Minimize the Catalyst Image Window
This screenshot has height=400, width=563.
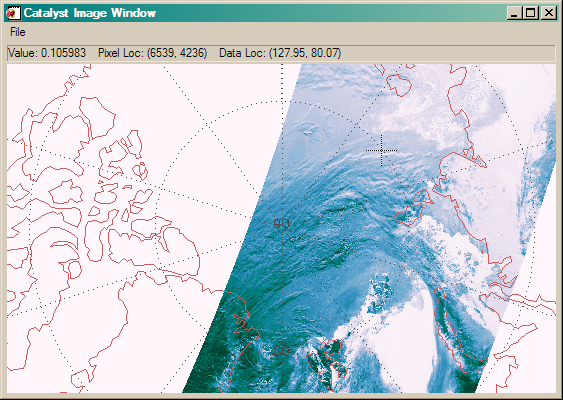515,13
